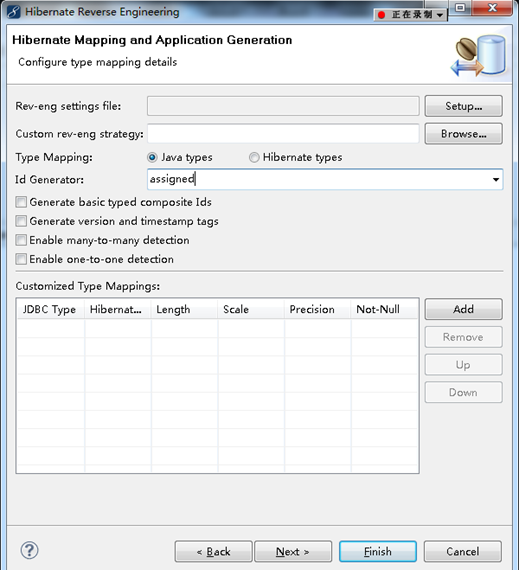The image size is (519, 570).
Task: Click the Custom rev-eng strategy input field
Action: coord(283,133)
